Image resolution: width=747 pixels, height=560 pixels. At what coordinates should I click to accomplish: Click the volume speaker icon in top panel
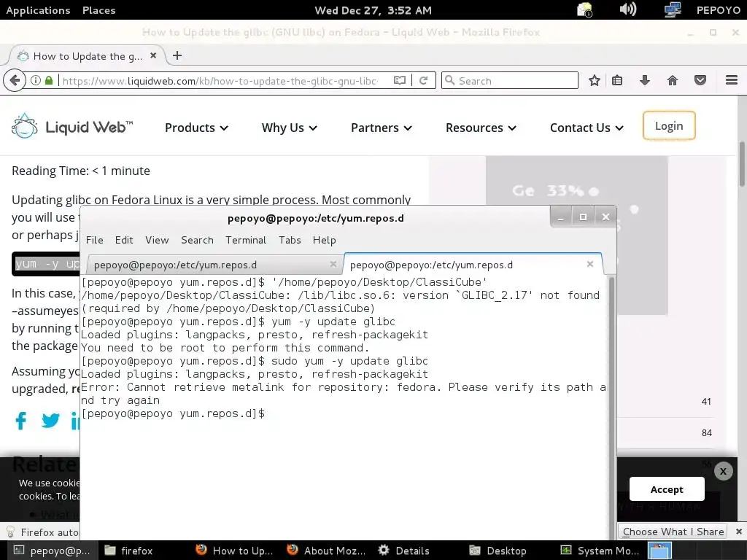click(x=627, y=9)
